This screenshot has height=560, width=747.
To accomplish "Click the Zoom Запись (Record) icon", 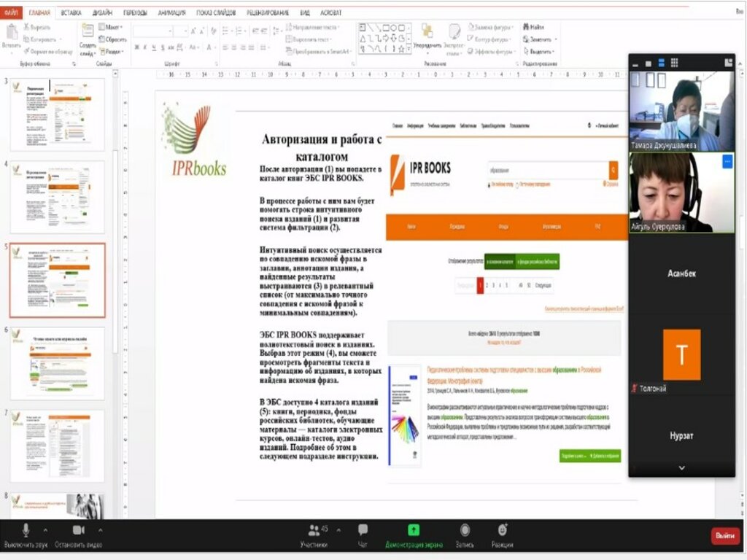I will click(x=465, y=529).
